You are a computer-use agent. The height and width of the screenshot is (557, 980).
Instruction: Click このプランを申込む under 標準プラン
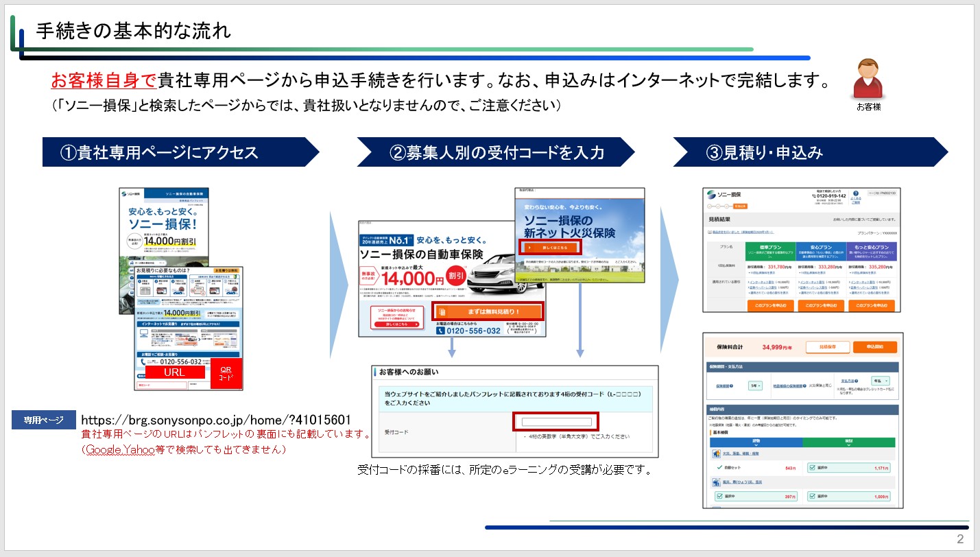click(x=771, y=306)
